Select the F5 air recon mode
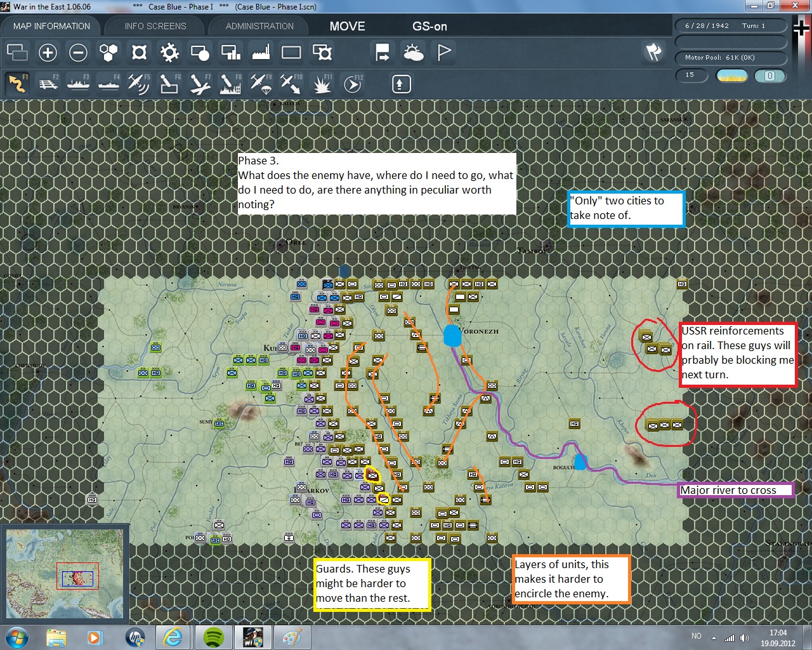 [x=139, y=84]
